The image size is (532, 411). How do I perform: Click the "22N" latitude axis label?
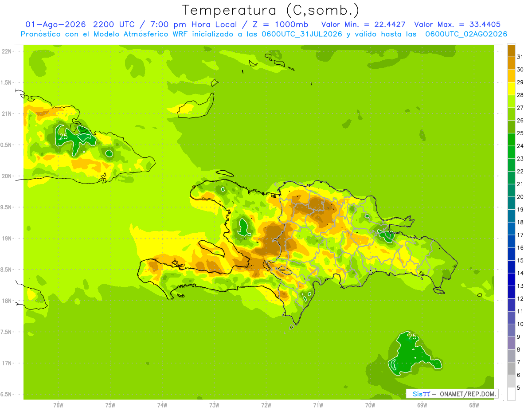coord(7,51)
